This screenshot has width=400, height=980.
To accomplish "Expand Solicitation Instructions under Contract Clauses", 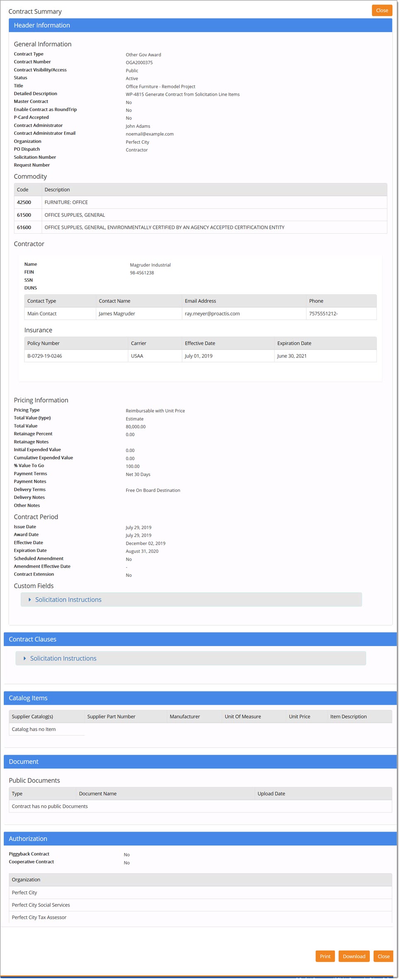I will [191, 658].
